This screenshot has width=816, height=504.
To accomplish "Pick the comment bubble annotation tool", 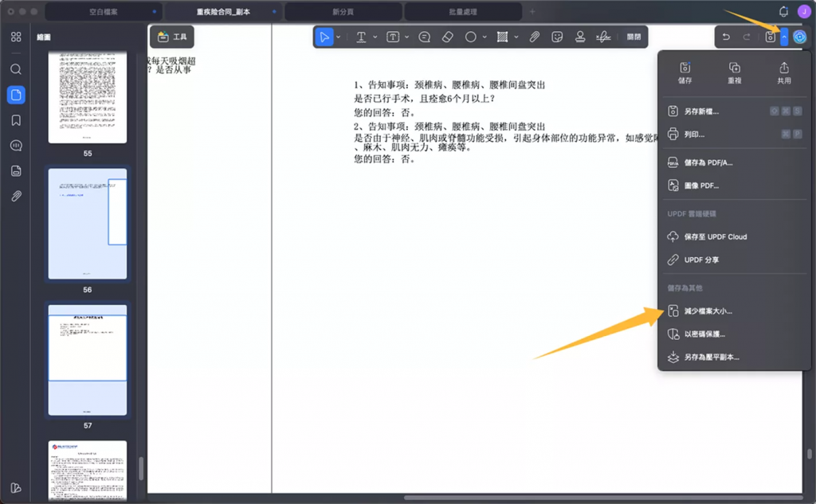I will pos(425,37).
